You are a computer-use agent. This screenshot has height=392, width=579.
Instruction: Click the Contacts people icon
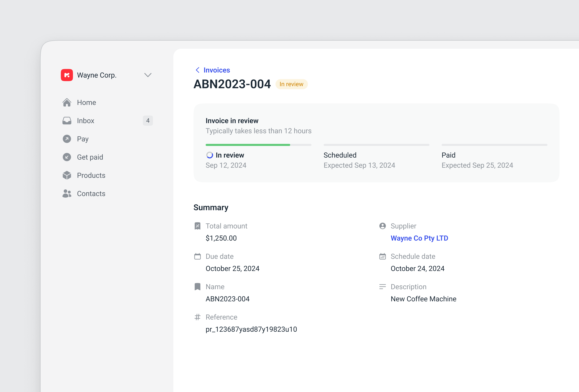[x=67, y=193]
